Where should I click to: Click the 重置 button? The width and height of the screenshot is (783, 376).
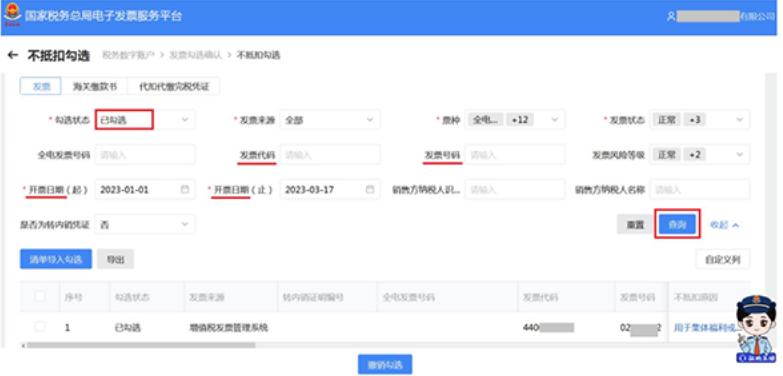coord(635,225)
